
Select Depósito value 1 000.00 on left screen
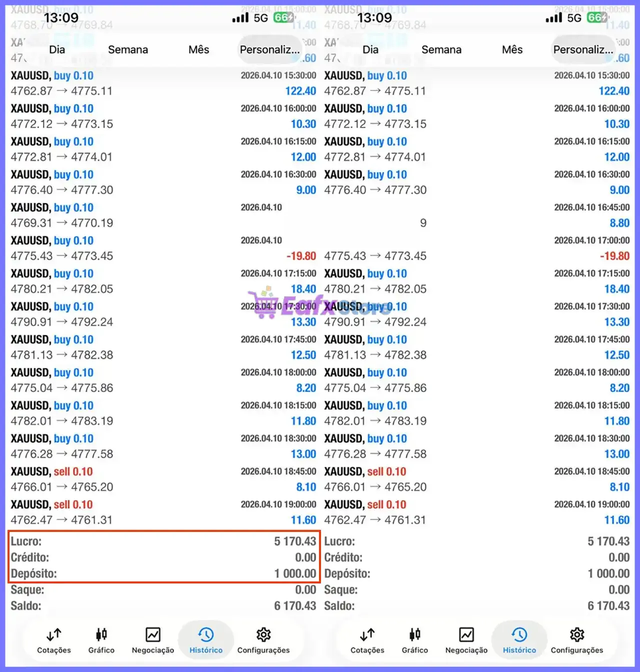tap(295, 573)
